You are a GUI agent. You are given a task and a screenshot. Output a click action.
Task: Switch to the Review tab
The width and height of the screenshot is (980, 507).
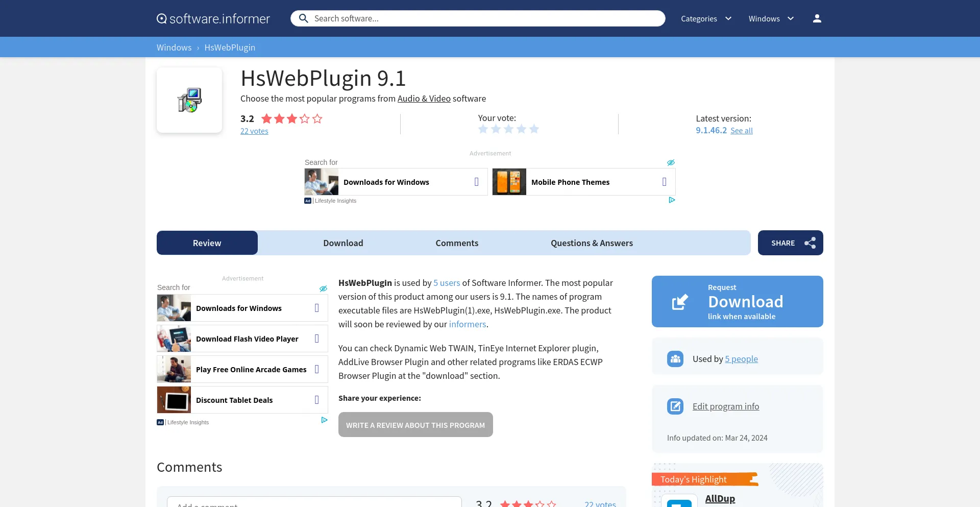(x=207, y=243)
